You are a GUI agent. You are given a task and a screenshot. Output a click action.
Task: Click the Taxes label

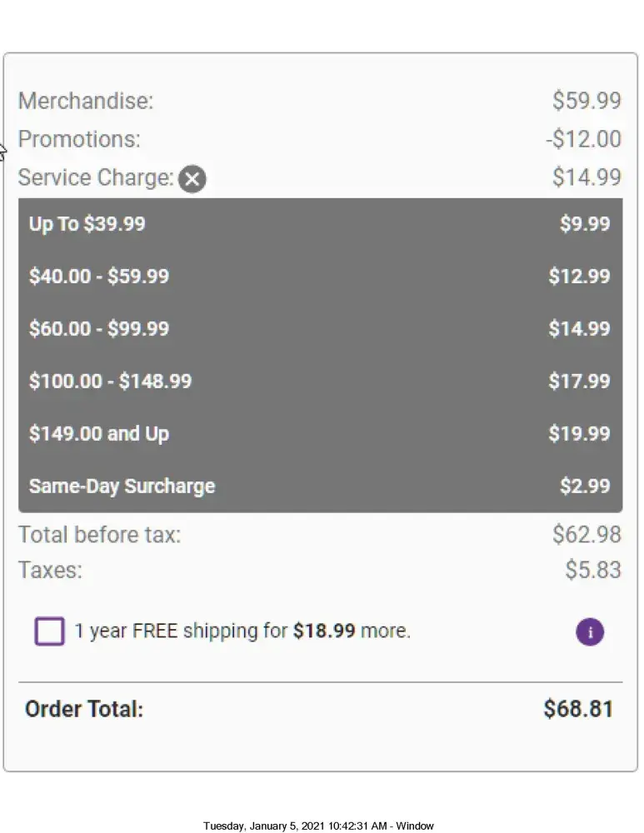(50, 571)
